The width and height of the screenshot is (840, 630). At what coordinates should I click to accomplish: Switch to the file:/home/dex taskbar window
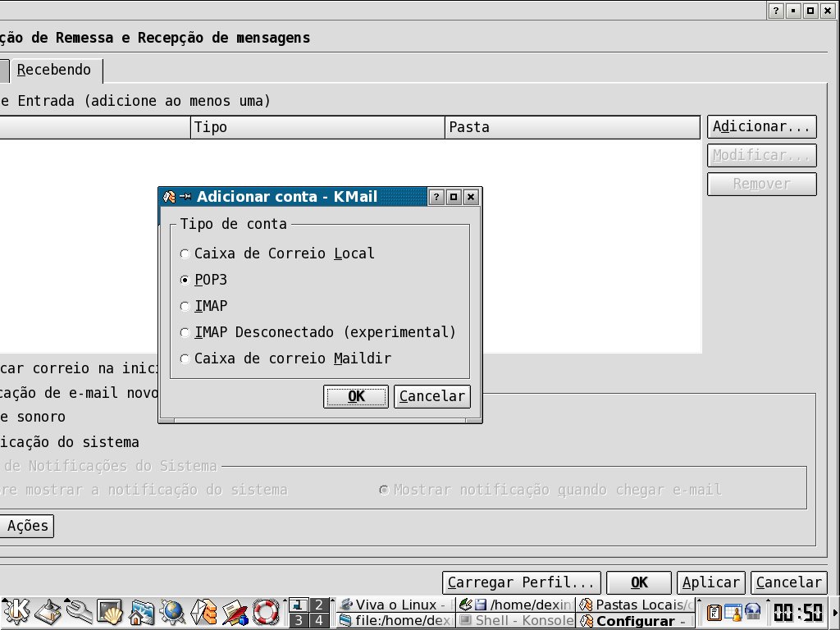395,620
